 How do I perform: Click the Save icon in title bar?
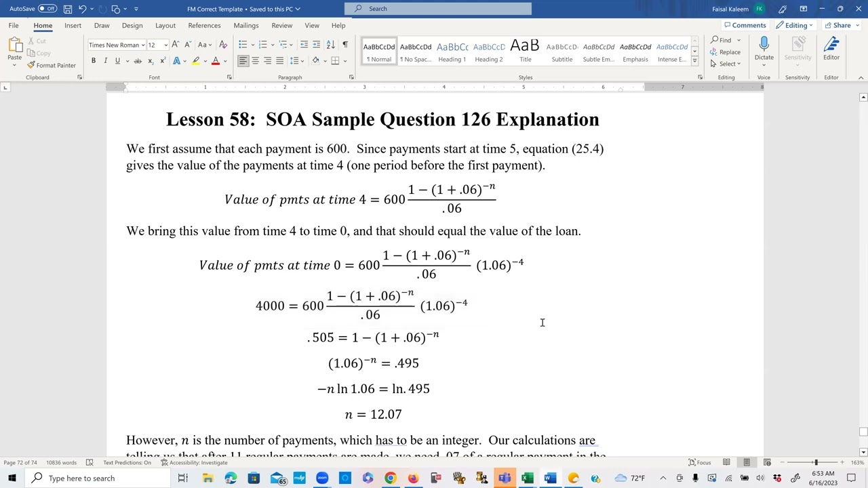tap(67, 9)
